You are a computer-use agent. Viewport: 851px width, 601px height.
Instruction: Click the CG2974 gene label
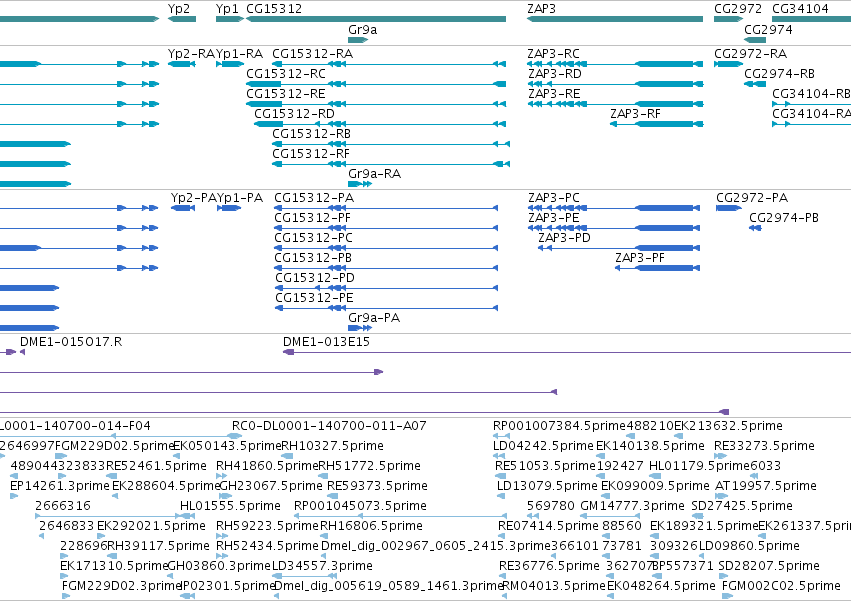(768, 30)
